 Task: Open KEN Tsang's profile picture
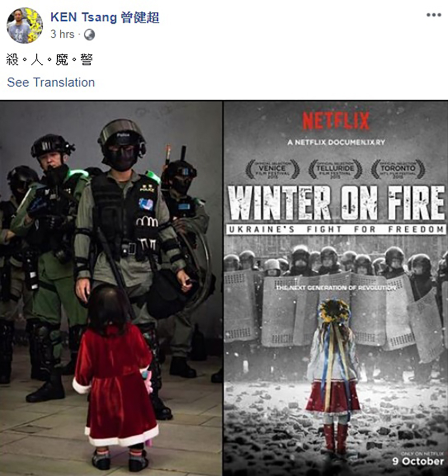pos(24,25)
